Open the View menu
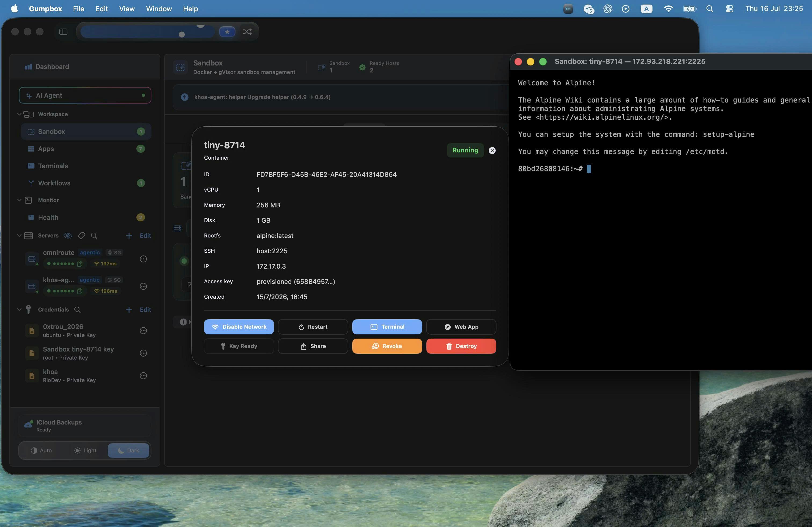Viewport: 812px width, 527px height. pos(127,9)
